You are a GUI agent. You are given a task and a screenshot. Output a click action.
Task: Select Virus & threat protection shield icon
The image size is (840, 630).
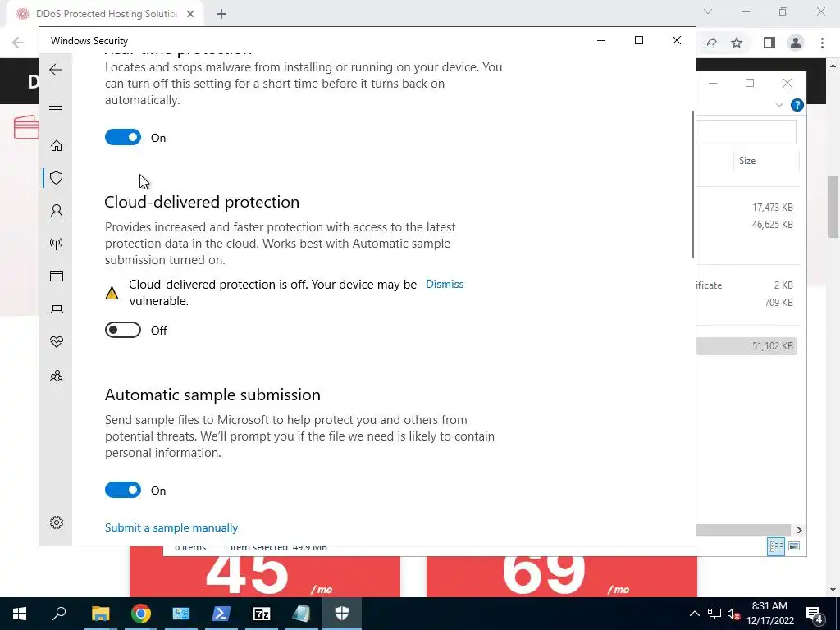57,178
